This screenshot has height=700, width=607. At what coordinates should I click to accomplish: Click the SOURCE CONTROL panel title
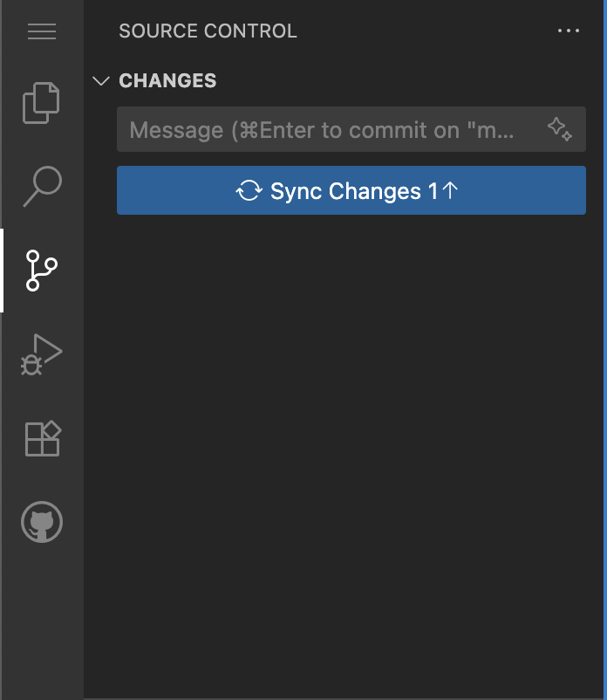coord(208,31)
